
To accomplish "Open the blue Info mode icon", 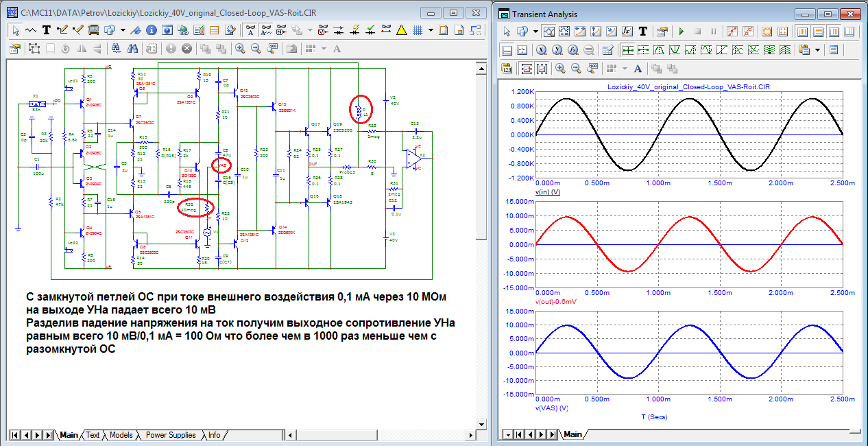I will pos(151,30).
